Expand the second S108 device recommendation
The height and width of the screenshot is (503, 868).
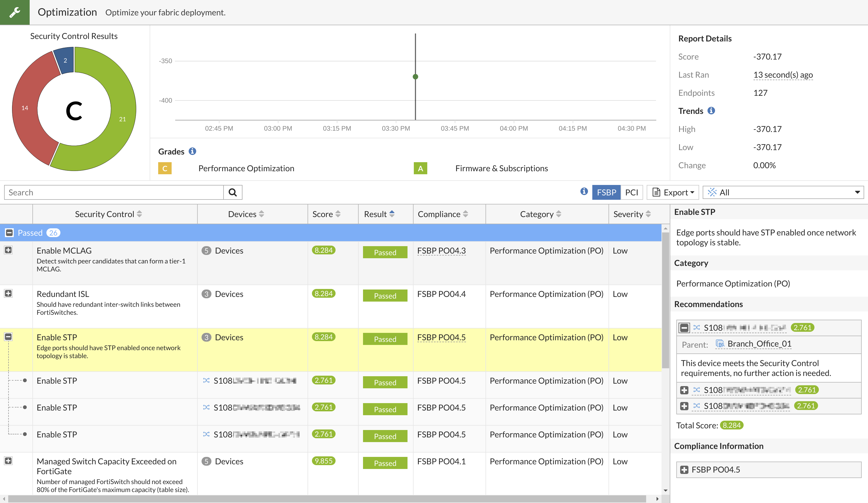click(684, 390)
